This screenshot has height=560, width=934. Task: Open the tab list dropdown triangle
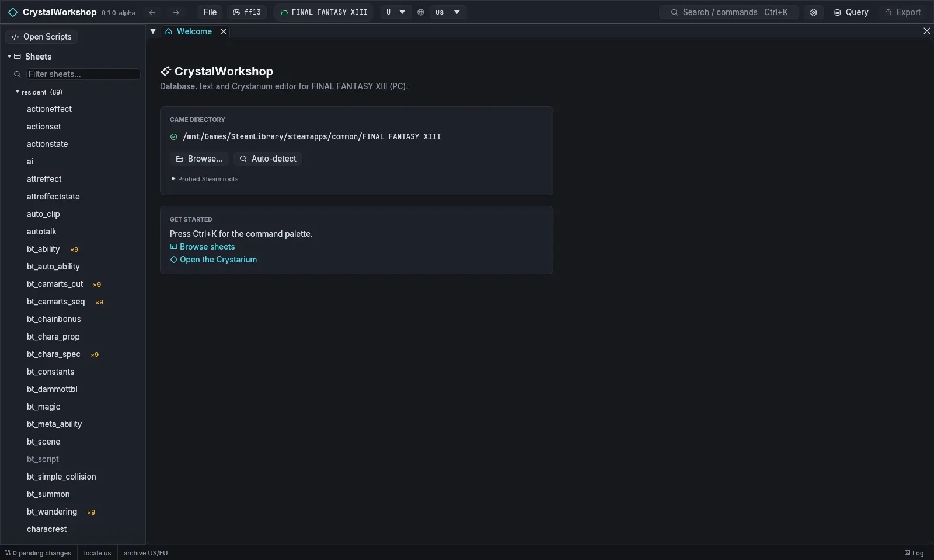[x=153, y=32]
